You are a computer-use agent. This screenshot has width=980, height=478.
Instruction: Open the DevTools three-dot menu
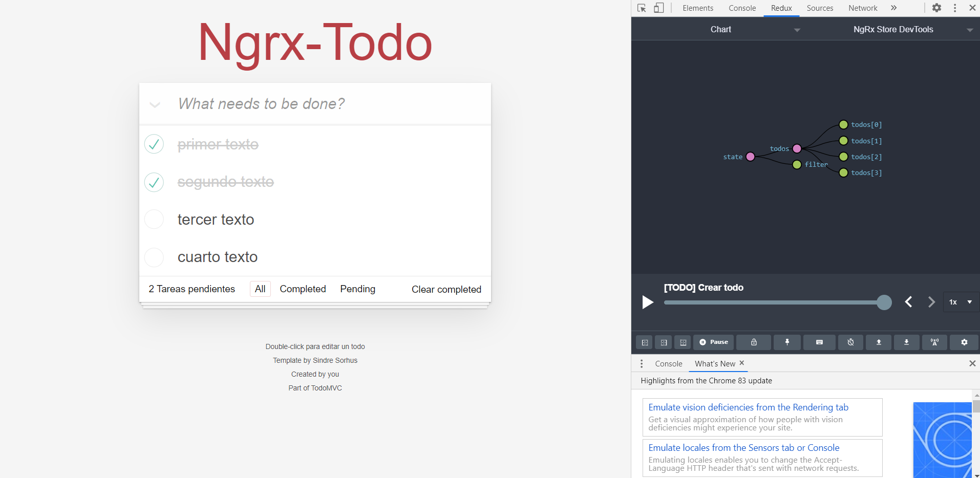955,8
